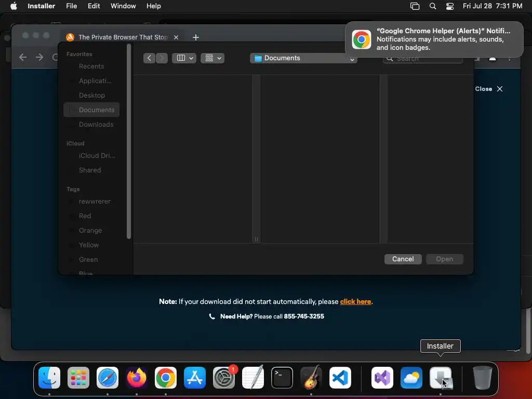Open the column view options dropdown
532x399 pixels.
(x=184, y=58)
